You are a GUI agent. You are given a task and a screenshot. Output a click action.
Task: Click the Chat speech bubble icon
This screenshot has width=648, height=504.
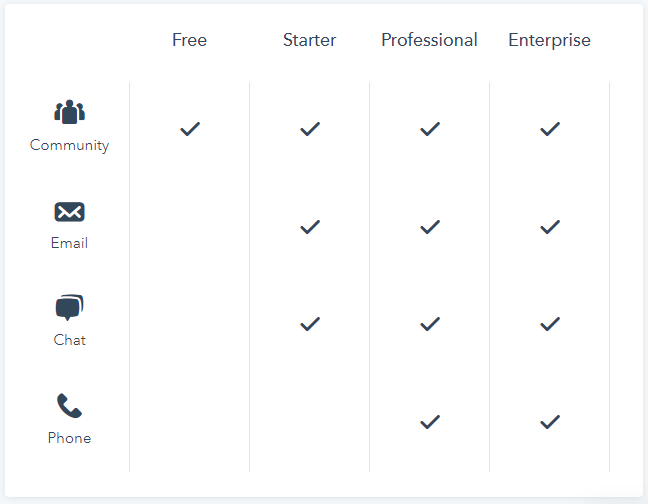(x=69, y=308)
